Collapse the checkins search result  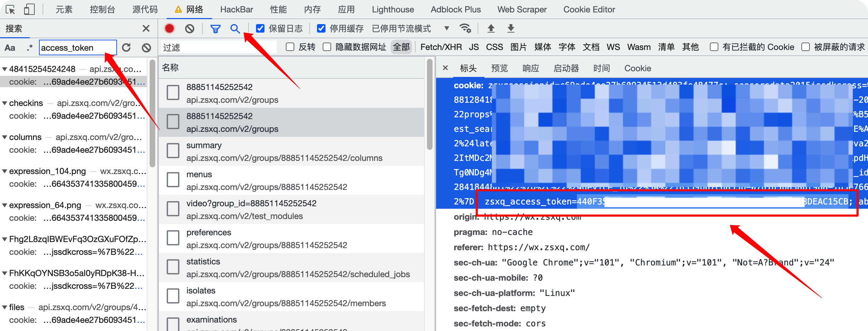pos(5,103)
